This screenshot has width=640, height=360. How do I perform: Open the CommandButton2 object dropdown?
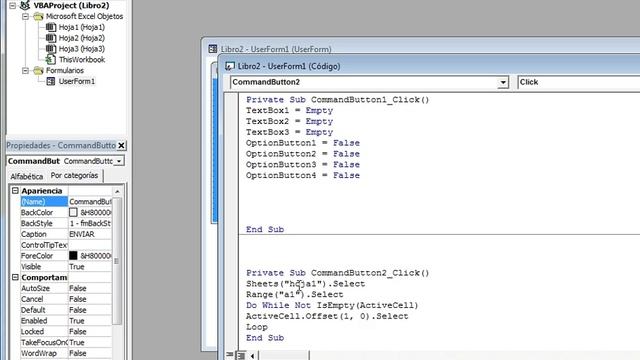click(x=503, y=82)
